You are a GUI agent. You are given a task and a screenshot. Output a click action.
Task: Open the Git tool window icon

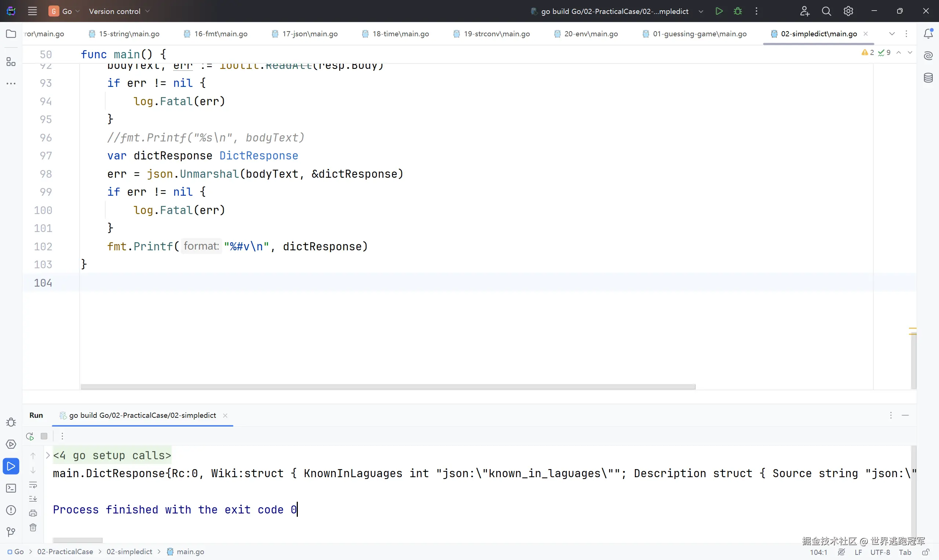point(11,532)
